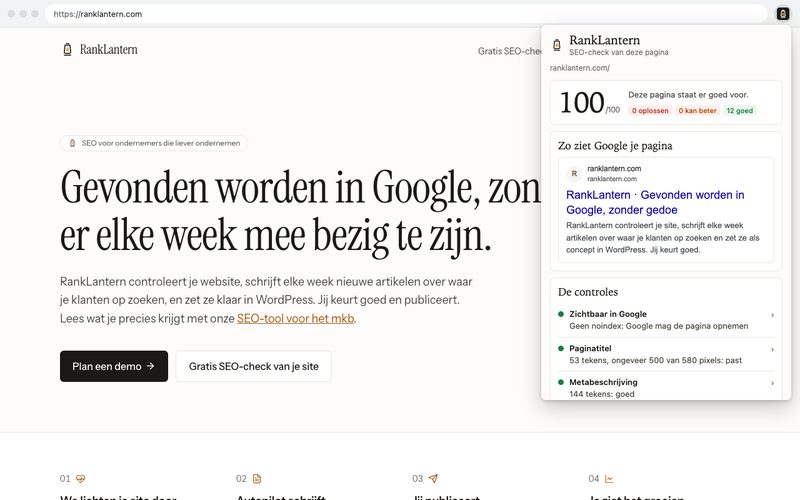800x500 pixels.
Task: Click the SEO-check van deze pagina subtitle
Action: 618,53
